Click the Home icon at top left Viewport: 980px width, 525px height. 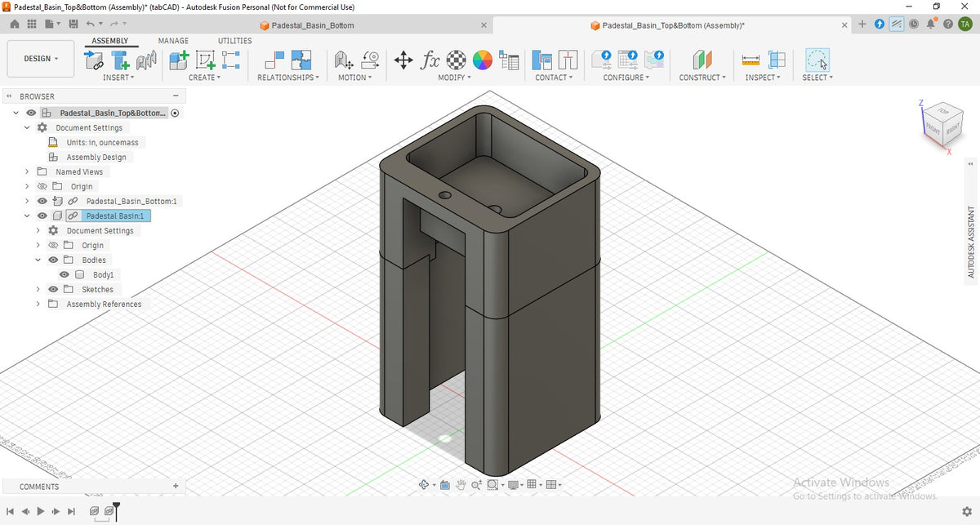point(15,24)
